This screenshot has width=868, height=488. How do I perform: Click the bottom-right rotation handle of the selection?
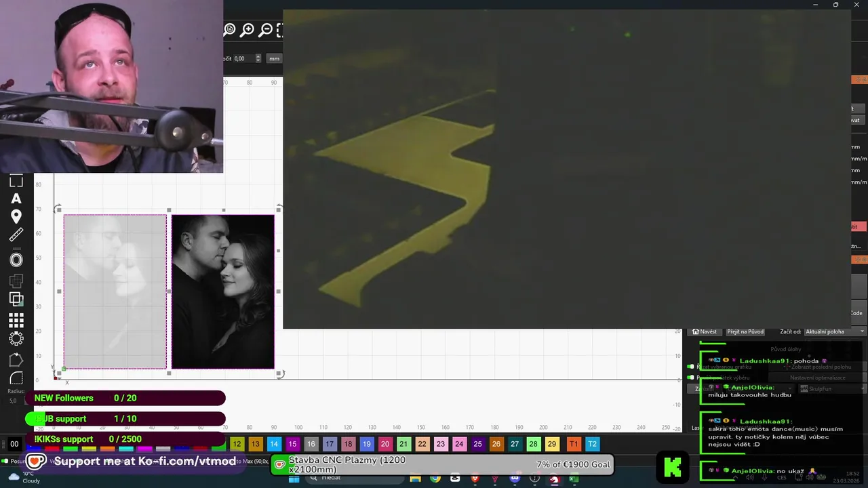(280, 373)
